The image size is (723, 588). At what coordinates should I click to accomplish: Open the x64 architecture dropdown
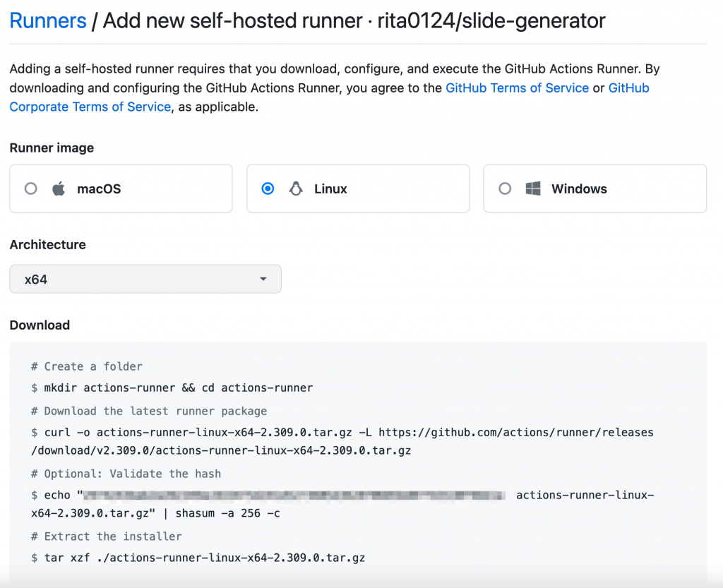tap(145, 279)
